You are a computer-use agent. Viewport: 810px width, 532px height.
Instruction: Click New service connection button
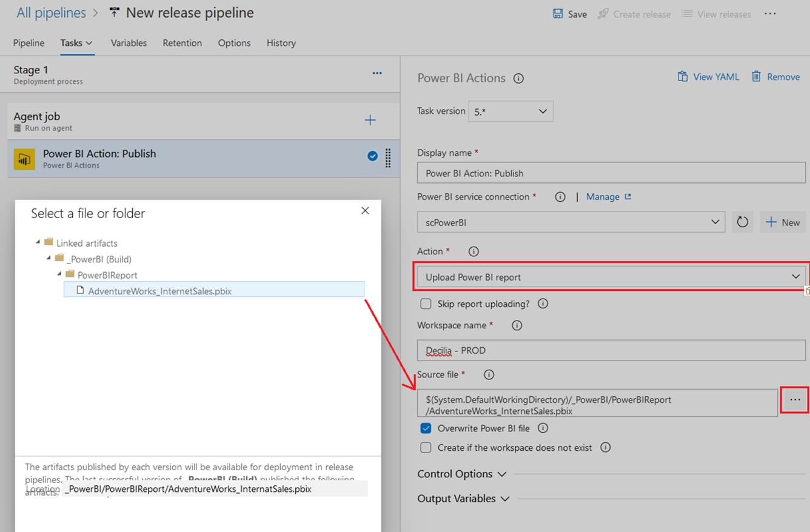783,222
